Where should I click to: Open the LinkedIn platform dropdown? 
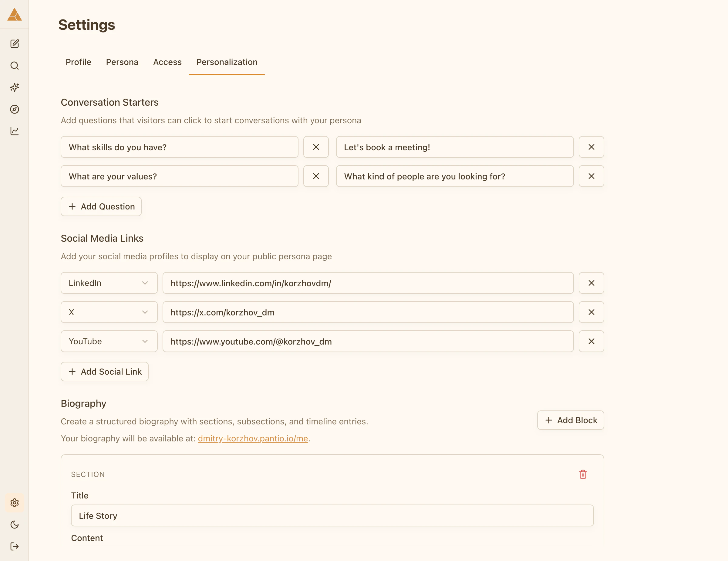[x=109, y=283]
